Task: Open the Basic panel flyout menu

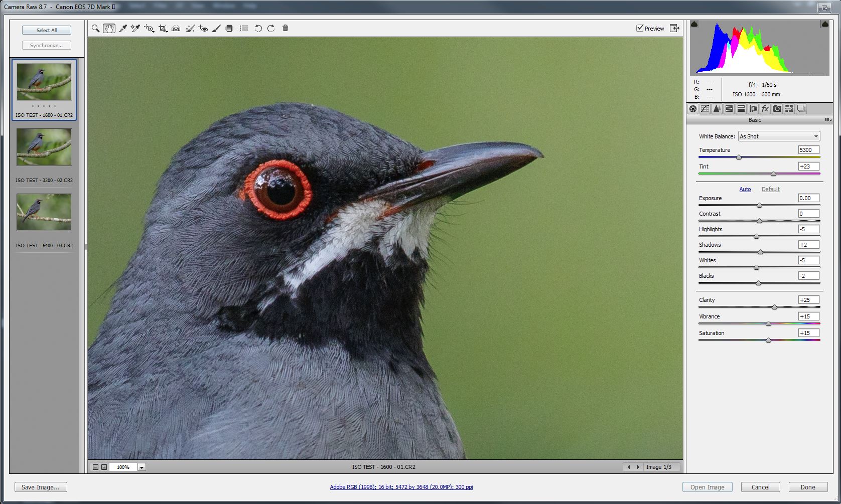Action: (x=828, y=120)
